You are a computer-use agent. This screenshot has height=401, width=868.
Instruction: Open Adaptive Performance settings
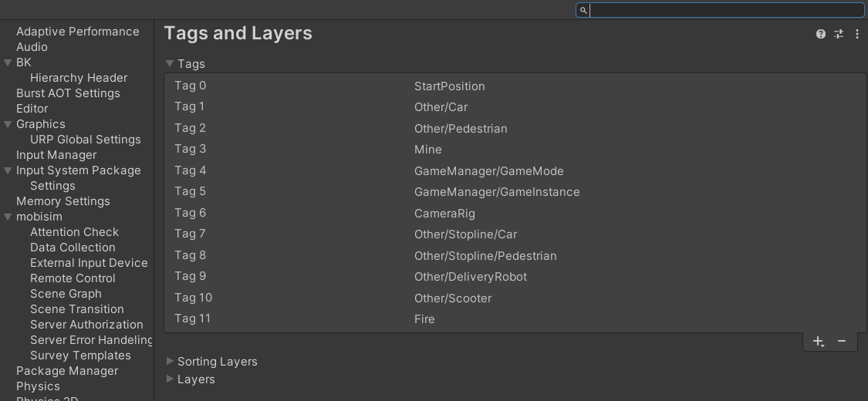(x=77, y=32)
